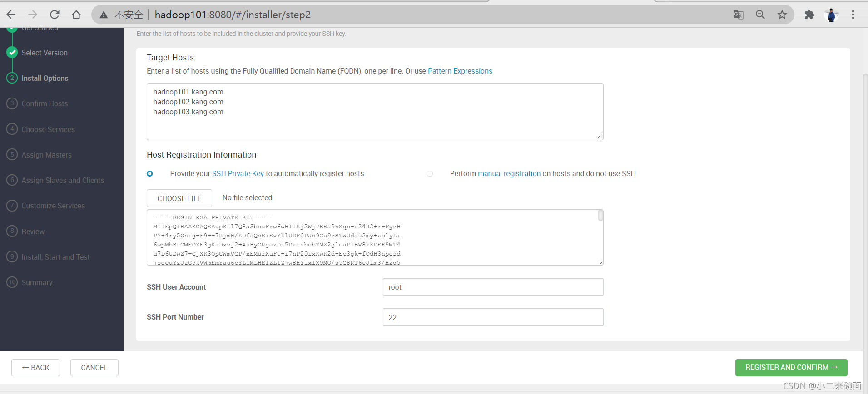
Task: Open the Pattern Expressions link
Action: point(460,71)
